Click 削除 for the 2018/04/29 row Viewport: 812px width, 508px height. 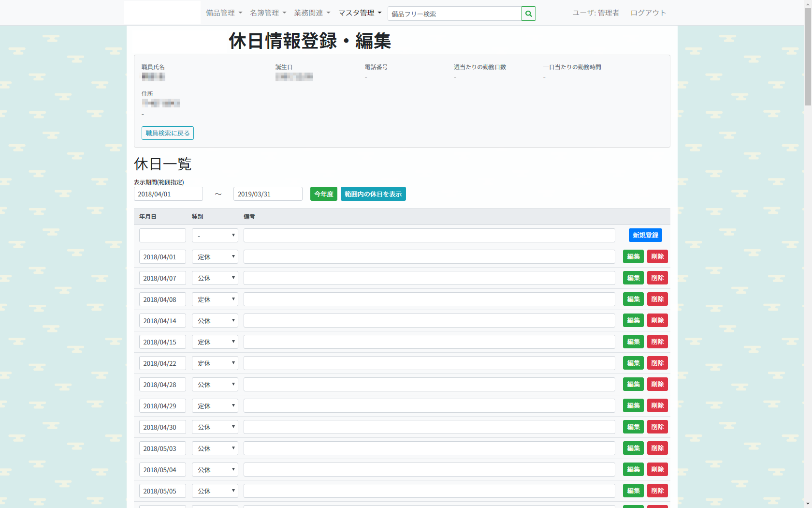coord(657,405)
